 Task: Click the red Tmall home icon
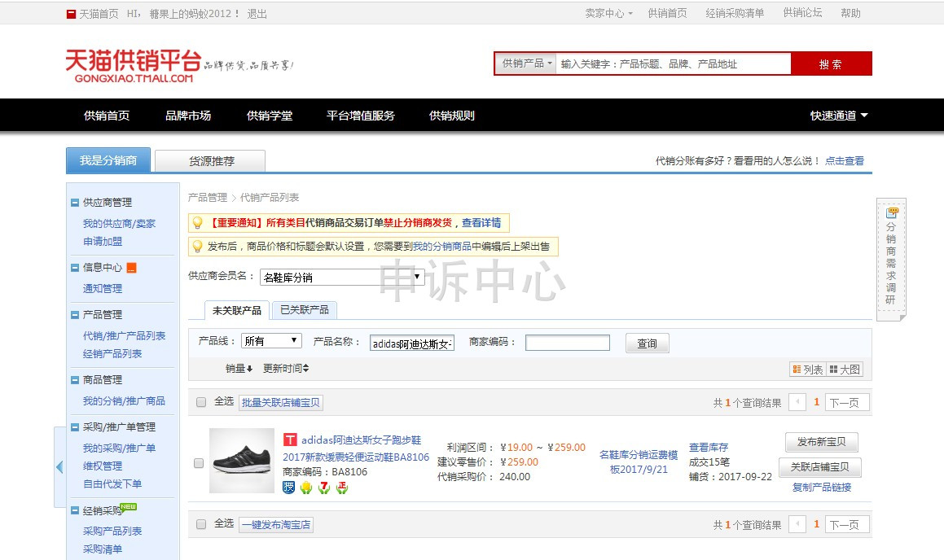pos(71,14)
